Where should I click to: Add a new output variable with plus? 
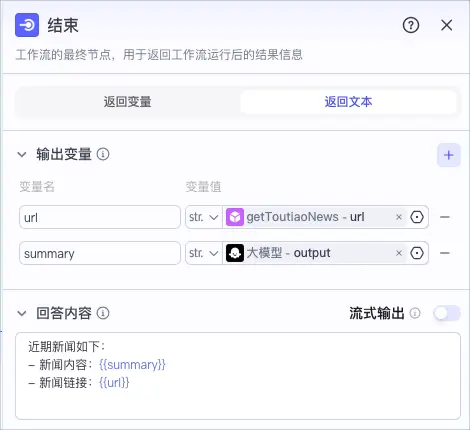[449, 155]
